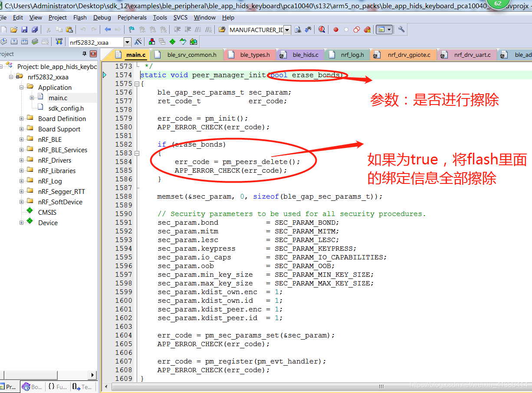Open the Flash menu
532x393 pixels.
(x=80, y=17)
